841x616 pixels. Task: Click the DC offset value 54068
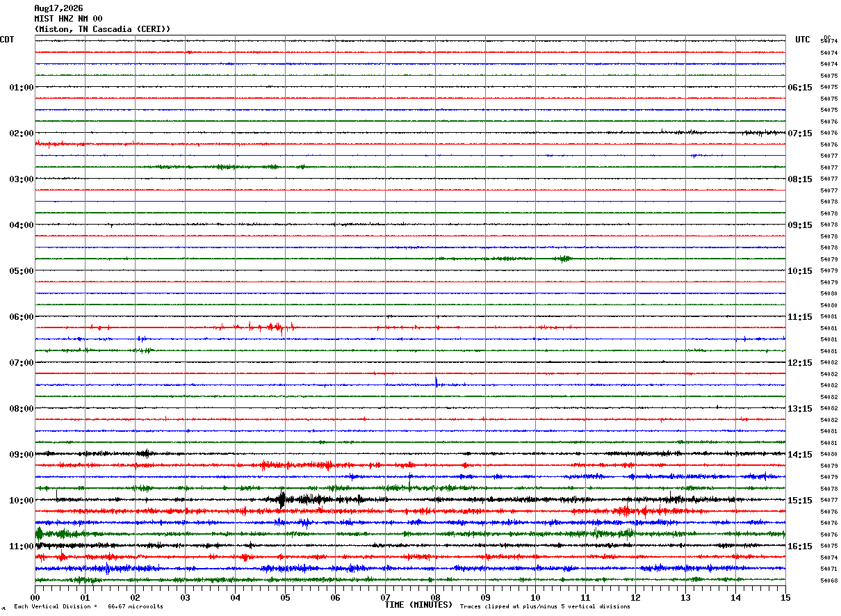tap(828, 581)
